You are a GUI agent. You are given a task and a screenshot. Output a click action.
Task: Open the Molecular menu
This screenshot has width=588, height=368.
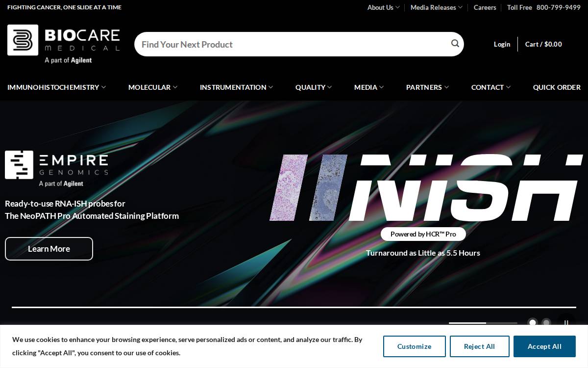pyautogui.click(x=153, y=87)
